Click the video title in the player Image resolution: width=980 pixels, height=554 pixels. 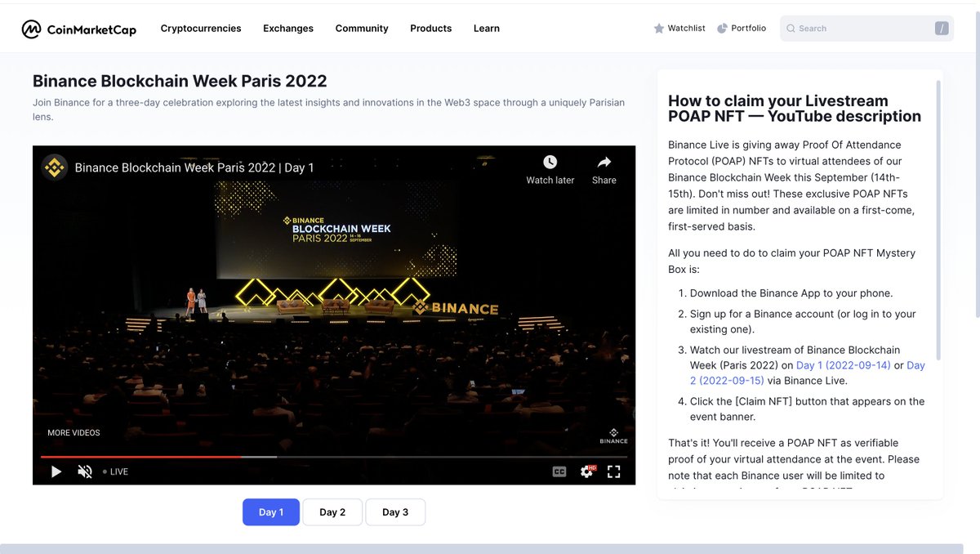coord(194,168)
